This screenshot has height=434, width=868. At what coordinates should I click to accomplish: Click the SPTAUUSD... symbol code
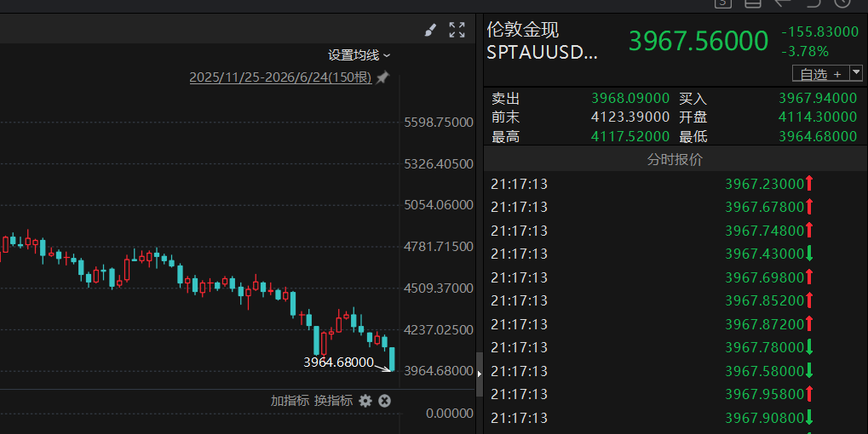pyautogui.click(x=542, y=53)
